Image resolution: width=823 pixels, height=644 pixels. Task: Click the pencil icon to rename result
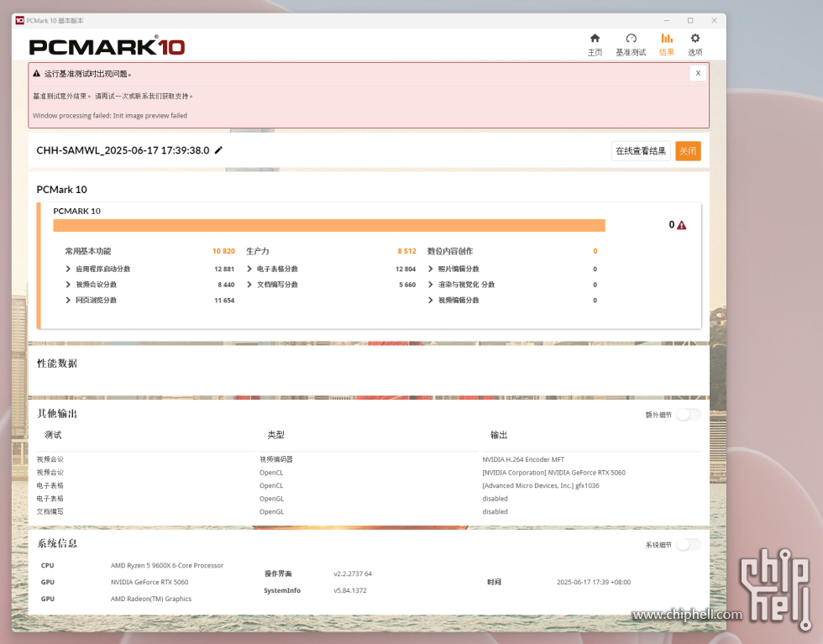point(218,150)
